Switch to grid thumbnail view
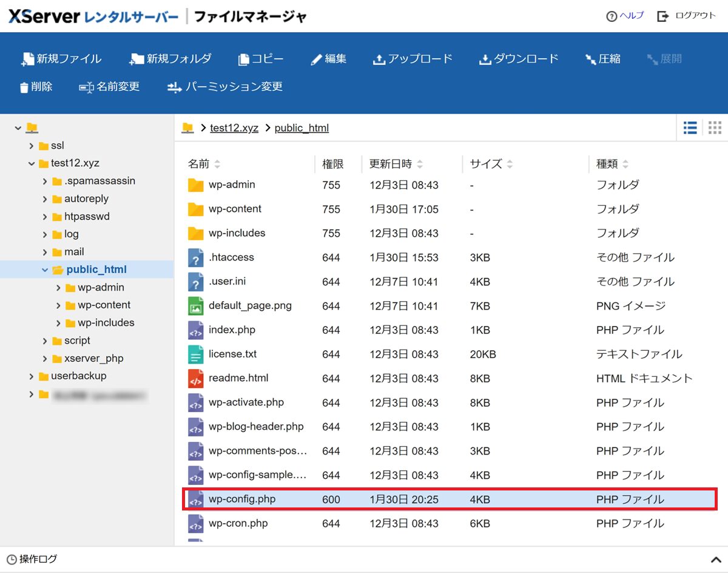Viewport: 728px width, 573px height. [x=715, y=127]
